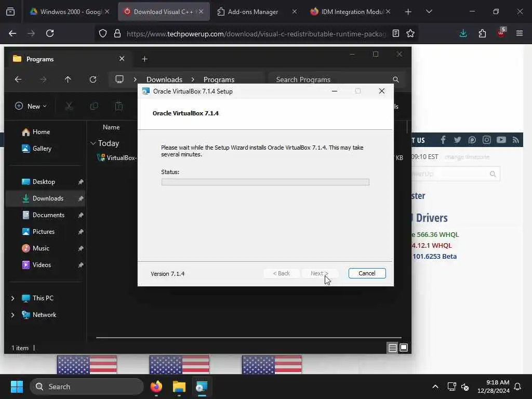Add new File Explorer tab
Viewport: 532px width, 399px height.
145,59
